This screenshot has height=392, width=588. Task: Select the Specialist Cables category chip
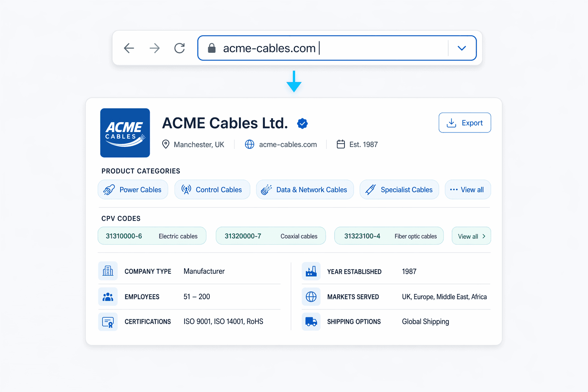tap(399, 189)
